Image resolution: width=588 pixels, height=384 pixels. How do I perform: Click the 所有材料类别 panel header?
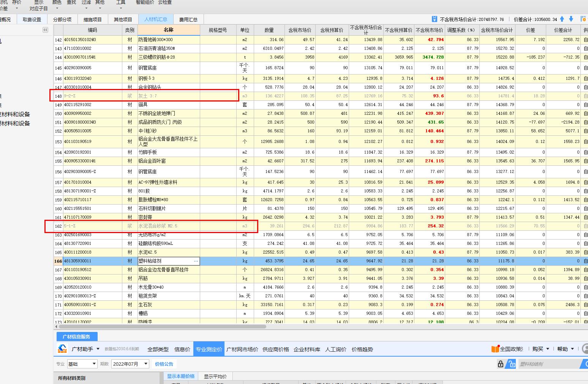(106, 378)
